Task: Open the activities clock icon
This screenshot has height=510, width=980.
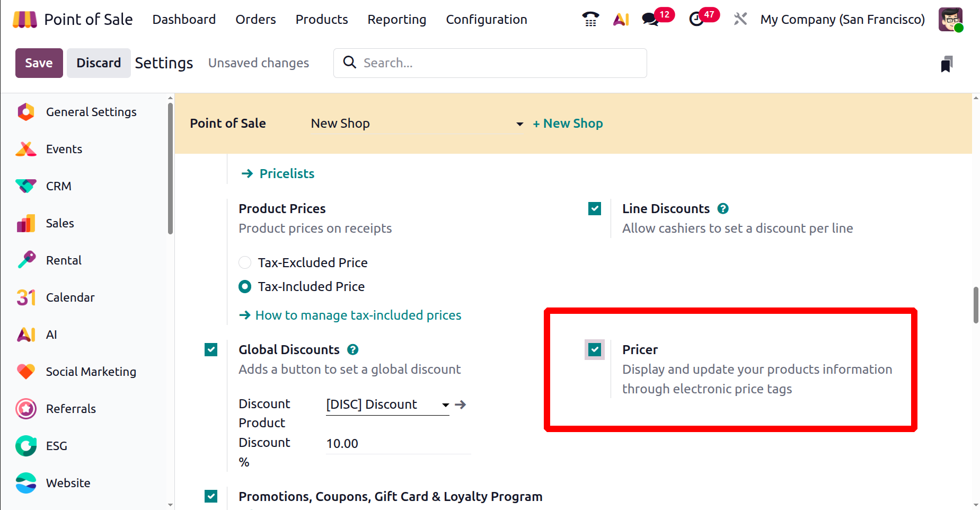Action: (696, 20)
